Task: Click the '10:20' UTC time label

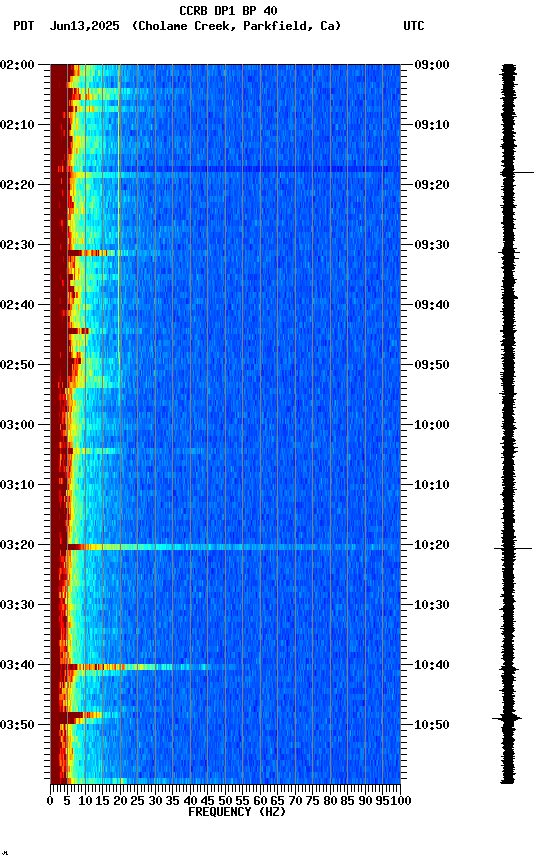Action: pyautogui.click(x=432, y=546)
